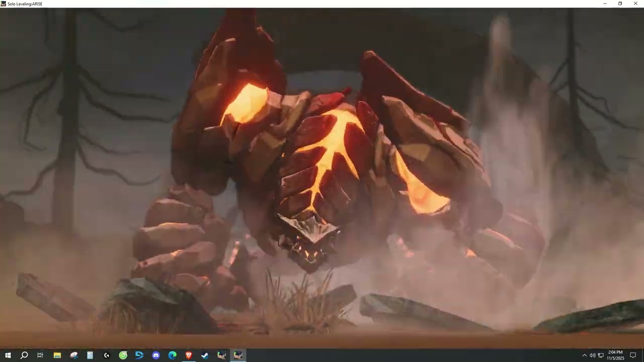
Task: Launch File Explorer from taskbar
Action: tap(57, 355)
